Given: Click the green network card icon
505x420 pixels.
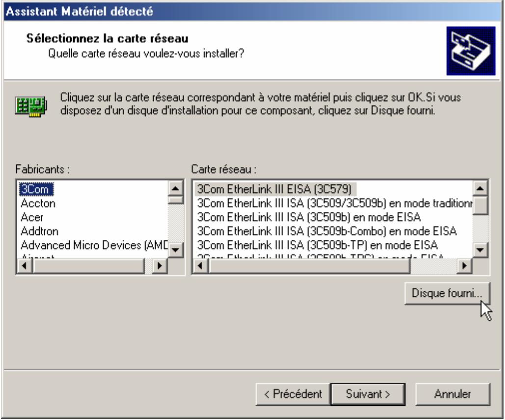Looking at the screenshot, I should 31,106.
